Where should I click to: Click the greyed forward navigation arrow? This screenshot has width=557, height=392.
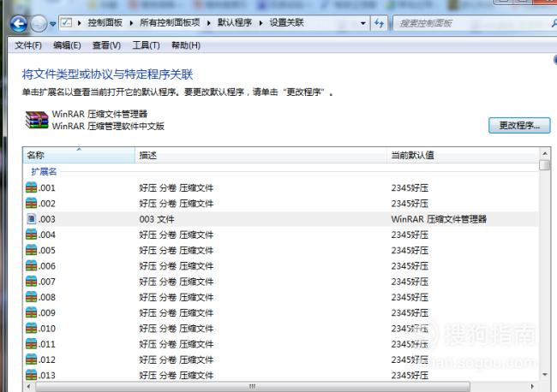pyautogui.click(x=39, y=24)
